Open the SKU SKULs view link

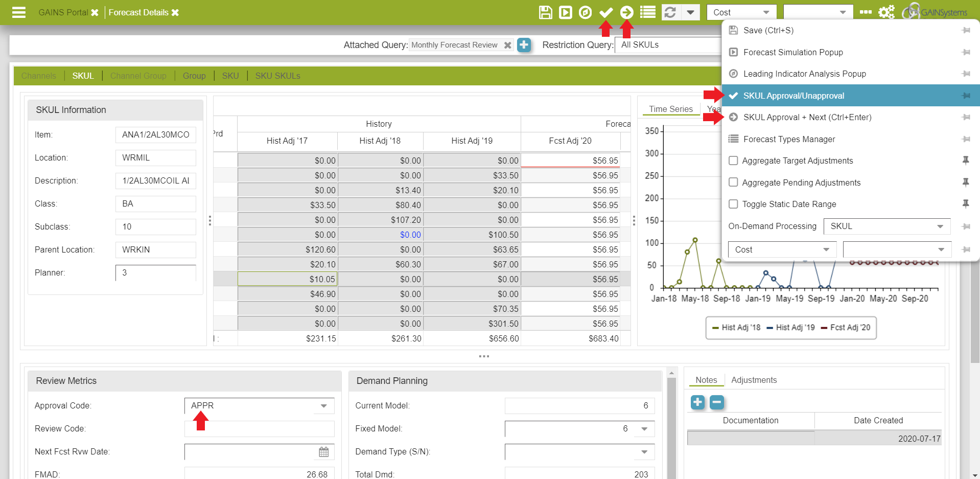(277, 76)
